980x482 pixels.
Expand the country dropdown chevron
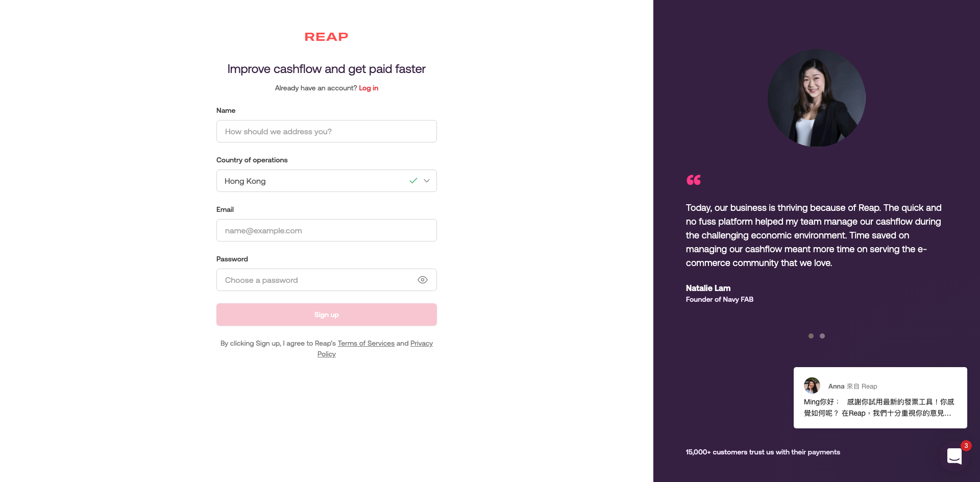pos(427,181)
